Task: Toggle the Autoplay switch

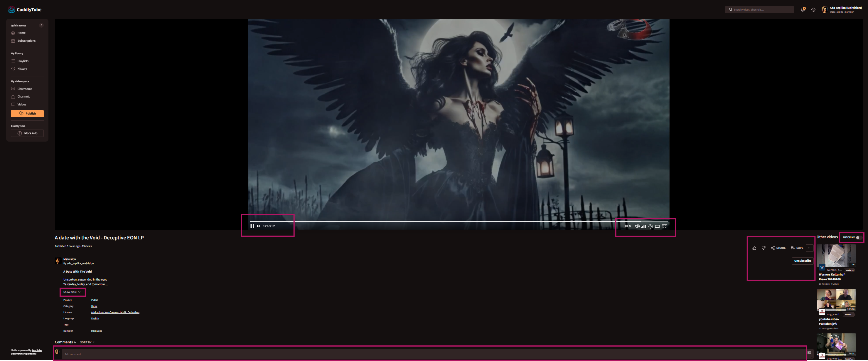Action: click(858, 238)
